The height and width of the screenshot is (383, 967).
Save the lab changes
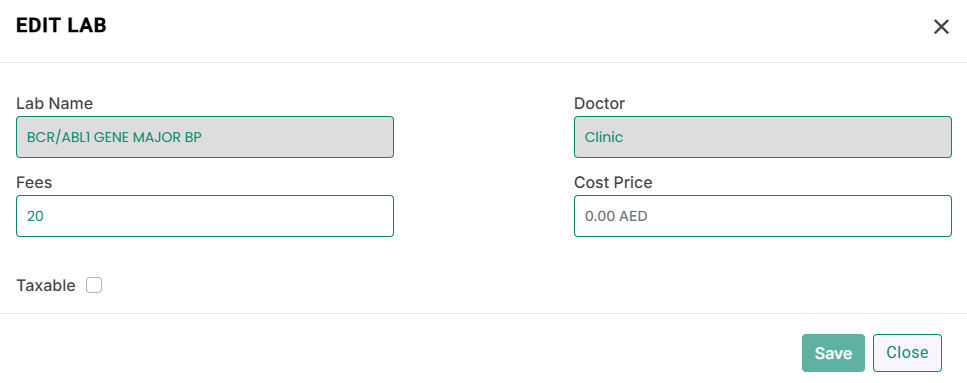833,353
